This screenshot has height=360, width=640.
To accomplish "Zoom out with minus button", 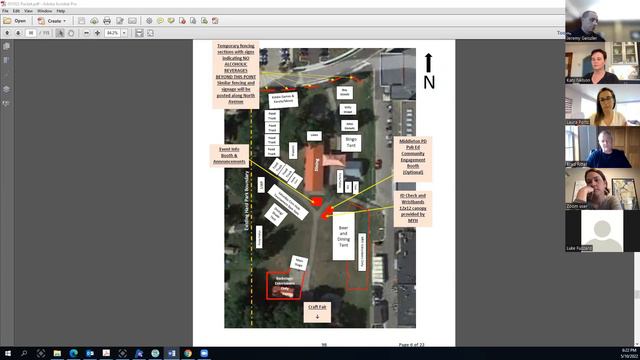I will pyautogui.click(x=87, y=33).
